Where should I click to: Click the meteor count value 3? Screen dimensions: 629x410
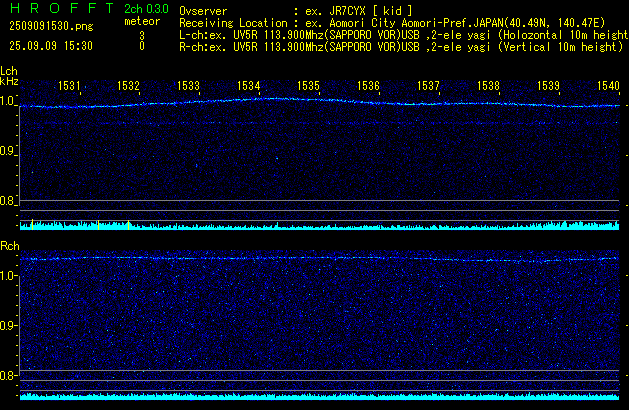142,36
